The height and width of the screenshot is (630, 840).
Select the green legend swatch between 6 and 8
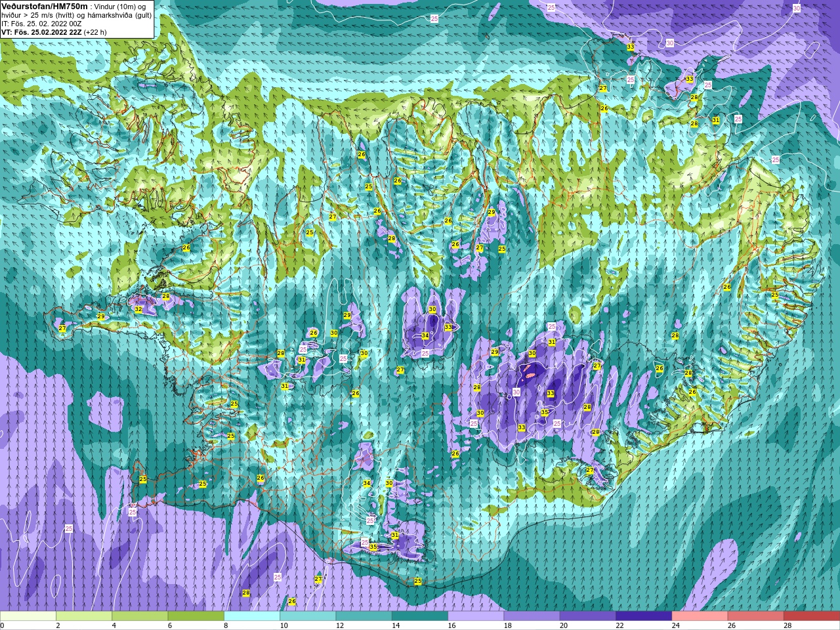[196, 616]
